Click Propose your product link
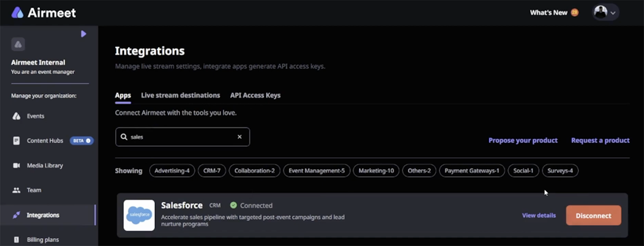Screen dimensions: 644x246 (x=523, y=140)
